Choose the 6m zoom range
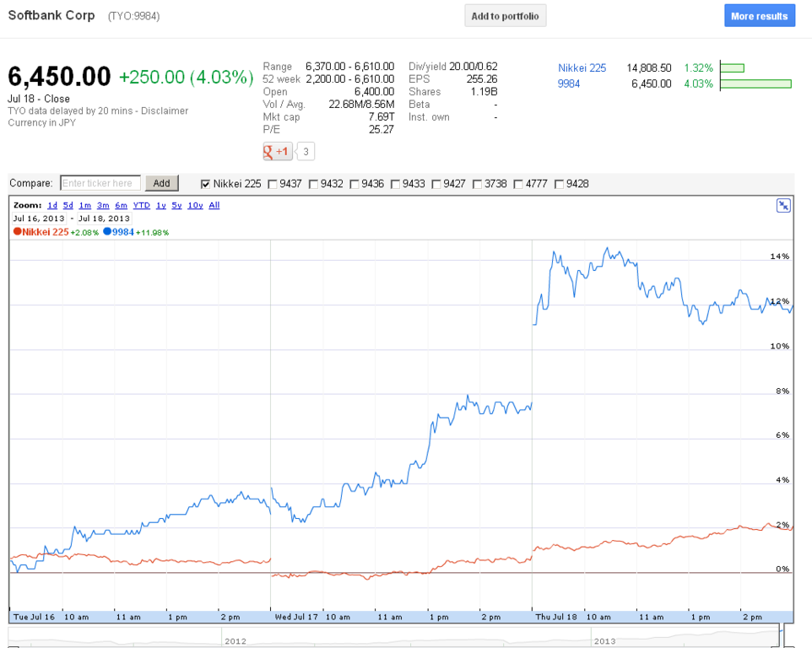Viewport: 812px width, 648px height. [x=121, y=206]
